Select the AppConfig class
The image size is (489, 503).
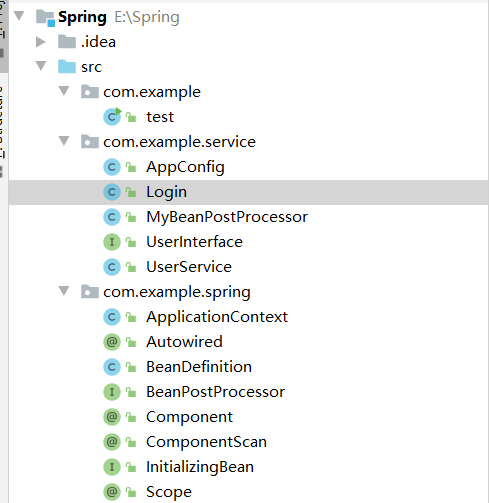pyautogui.click(x=185, y=167)
